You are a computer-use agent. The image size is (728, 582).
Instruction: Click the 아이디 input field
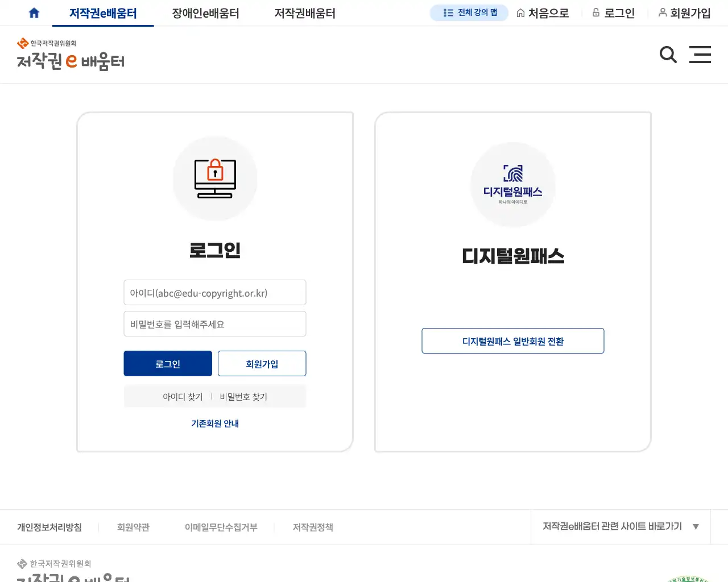[214, 292]
